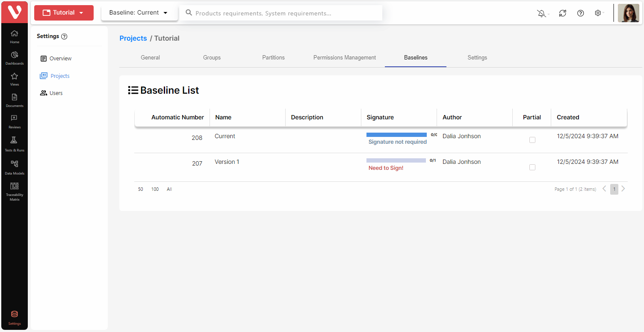
Task: Open Users in the Settings panel
Action: 56,93
